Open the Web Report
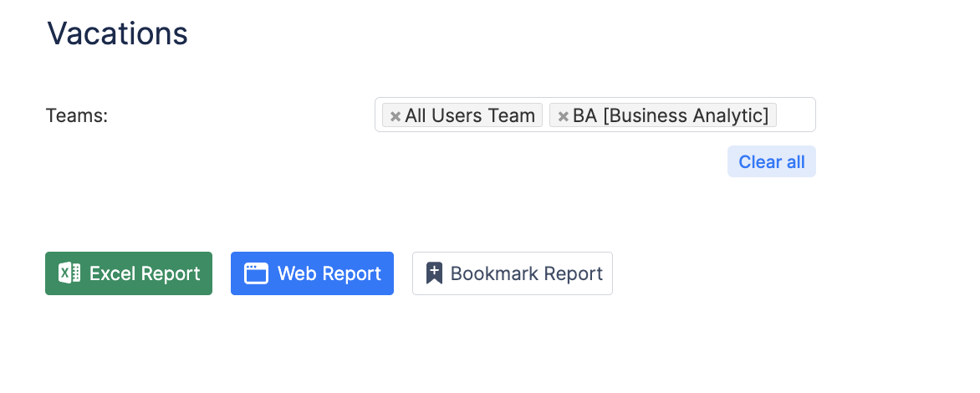 [312, 273]
